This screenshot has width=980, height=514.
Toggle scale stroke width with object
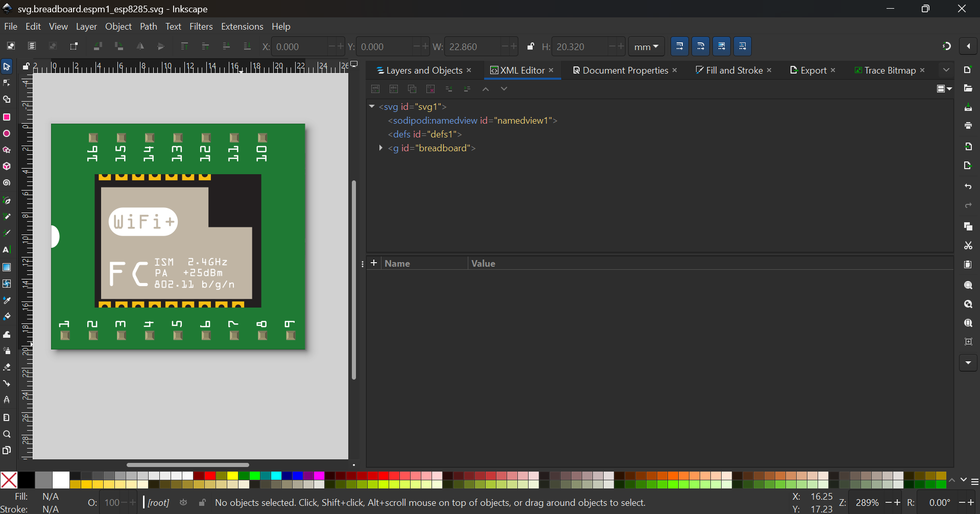[679, 46]
